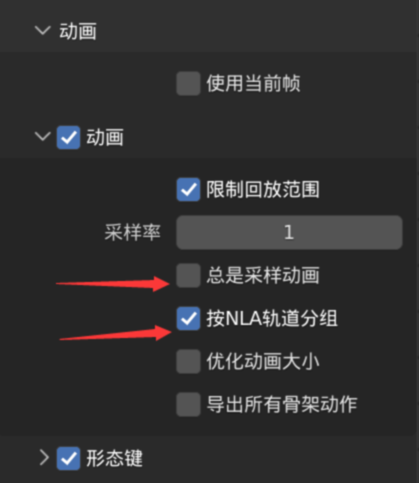Click the 使用当前帧 label text
419x483 pixels.
(253, 83)
